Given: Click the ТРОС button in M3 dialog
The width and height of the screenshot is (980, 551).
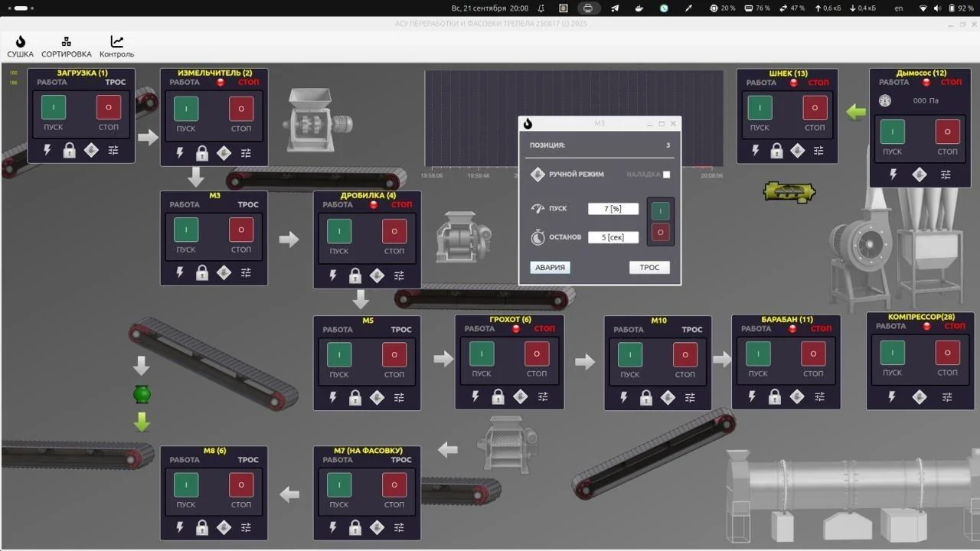Looking at the screenshot, I should (649, 267).
